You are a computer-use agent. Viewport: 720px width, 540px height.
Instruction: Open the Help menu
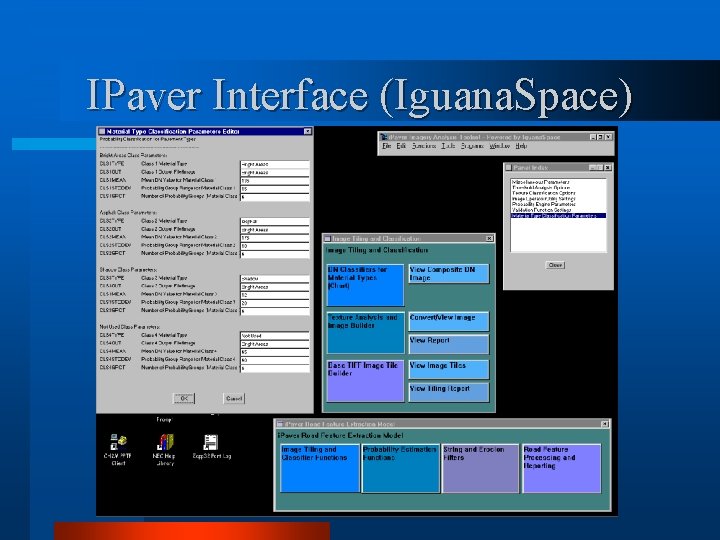point(521,146)
